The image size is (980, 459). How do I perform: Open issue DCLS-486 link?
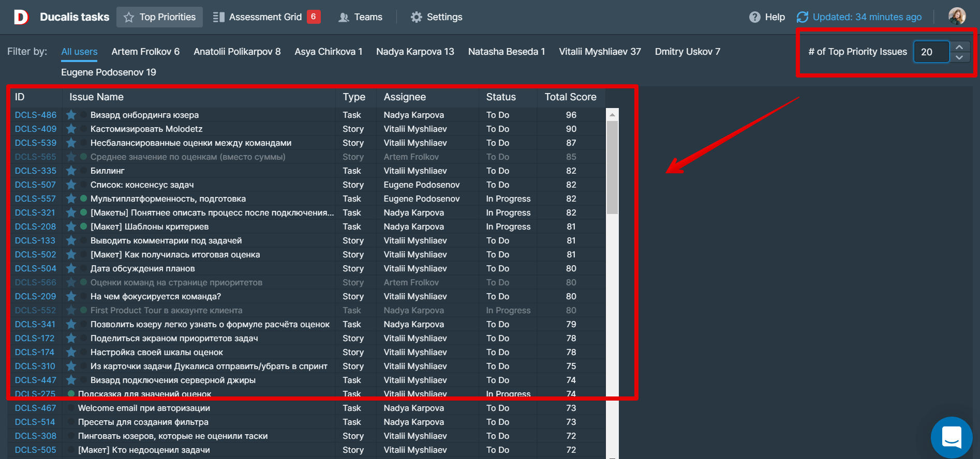click(x=36, y=115)
